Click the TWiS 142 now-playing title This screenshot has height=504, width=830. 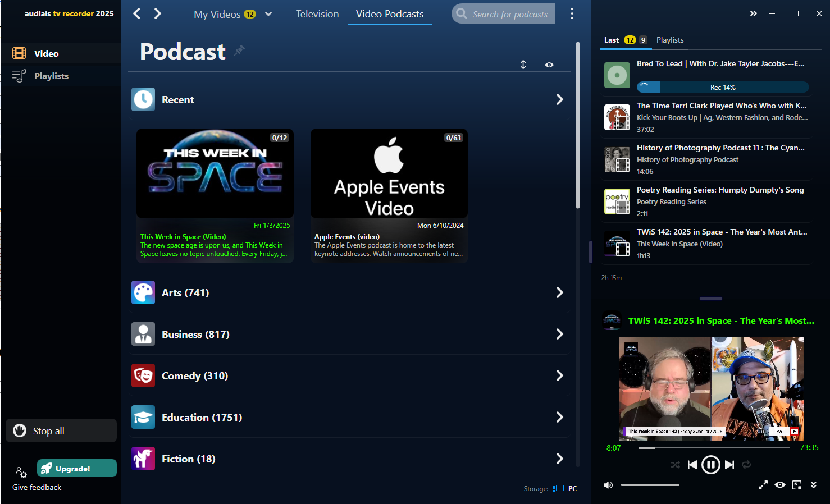(x=721, y=321)
